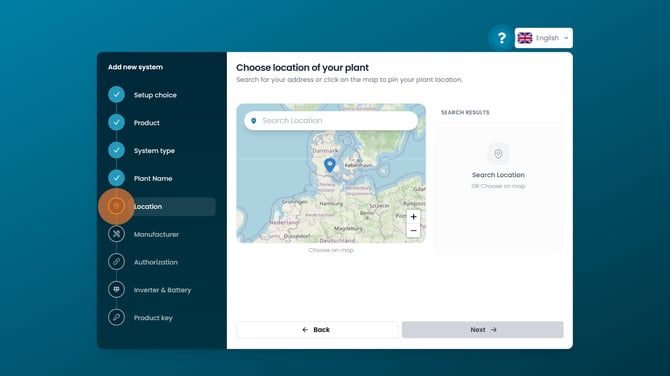Click the Next button

click(483, 330)
